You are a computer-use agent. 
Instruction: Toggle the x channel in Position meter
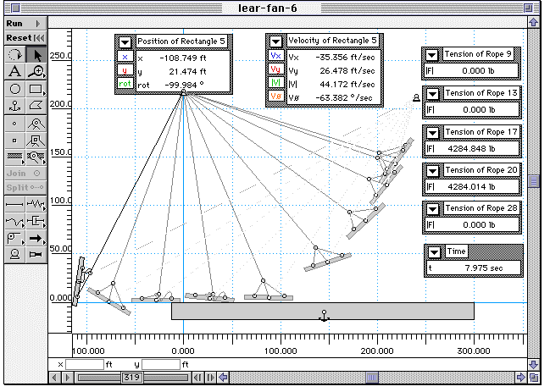pyautogui.click(x=125, y=57)
